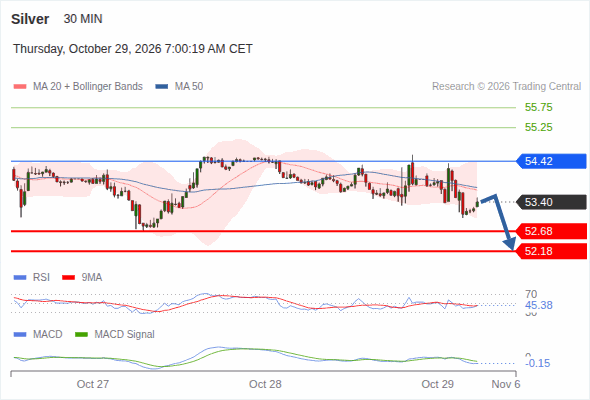Click the blue MACD legend color swatch
The height and width of the screenshot is (400, 590).
point(20,335)
